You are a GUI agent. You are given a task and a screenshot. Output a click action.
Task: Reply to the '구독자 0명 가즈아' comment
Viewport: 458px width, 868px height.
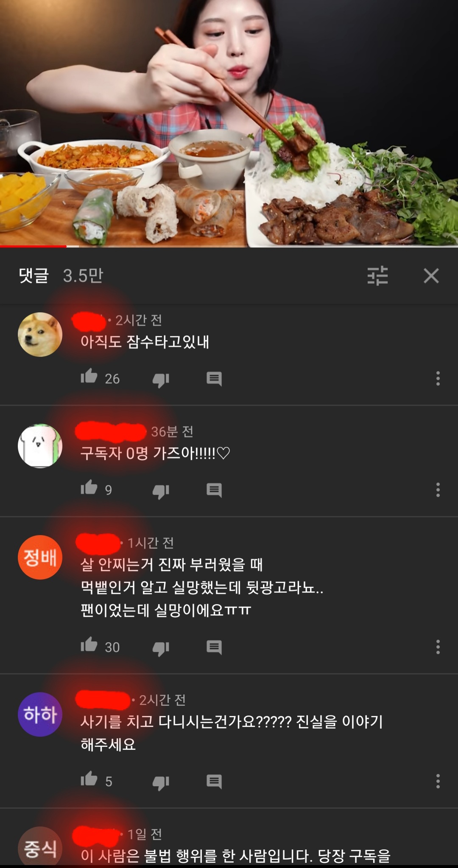214,490
